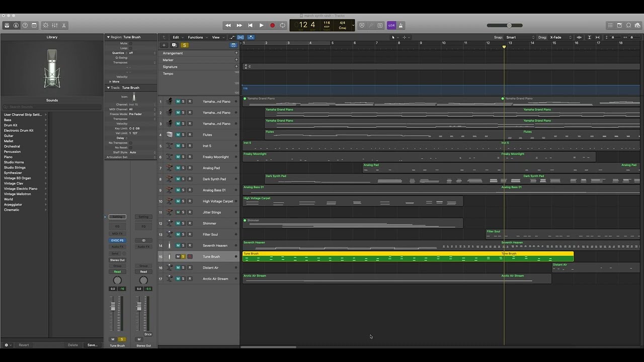Click Read automation on Tune Brush strip
Screen dimensions: 644x362
point(117,271)
